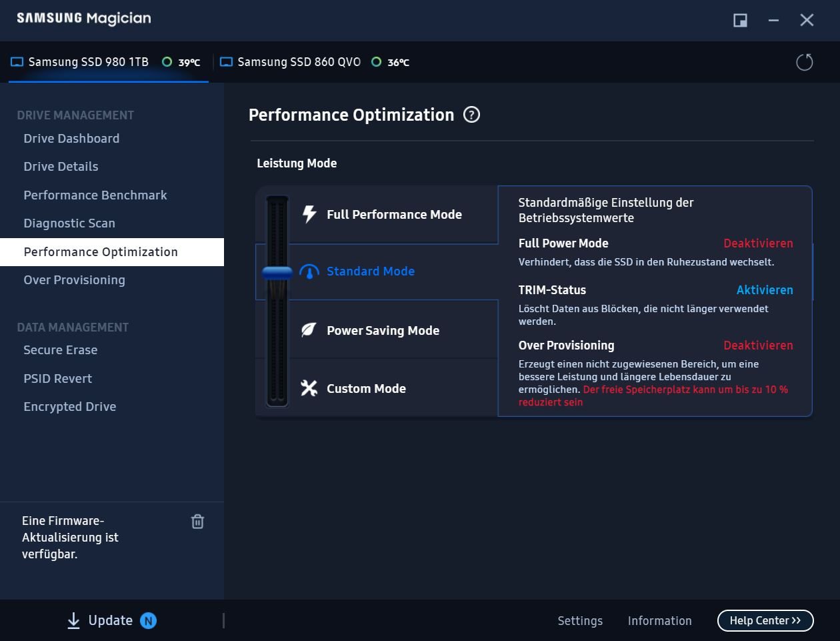The image size is (840, 641).
Task: Click the refresh icon in the drive bar
Action: [805, 62]
